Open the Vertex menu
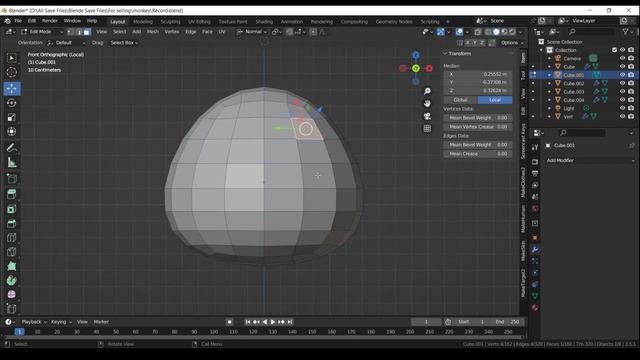Viewport: 640px width, 360px height. tap(172, 32)
